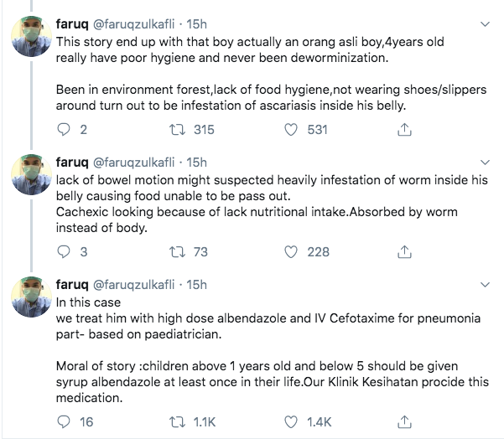Click faruq's avatar on the third tweet
504x439 pixels.
[32, 297]
